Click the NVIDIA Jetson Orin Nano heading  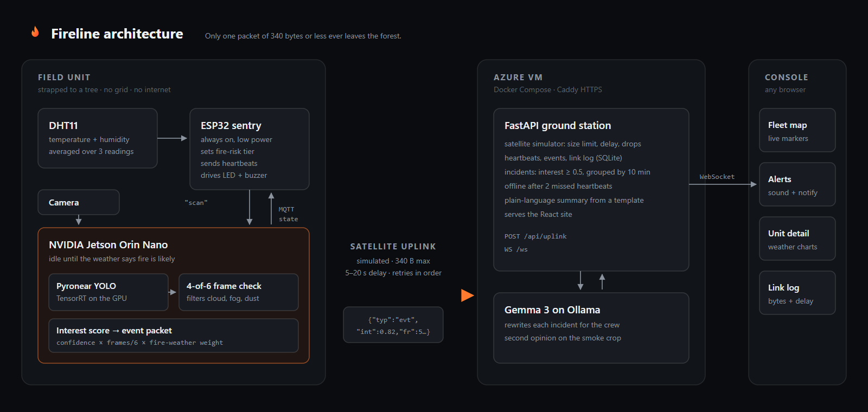[108, 244]
